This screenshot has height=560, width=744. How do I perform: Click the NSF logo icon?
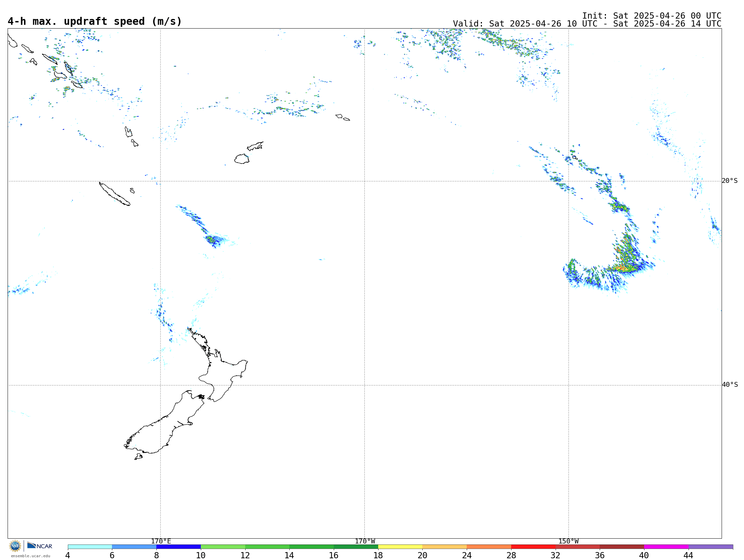click(15, 546)
